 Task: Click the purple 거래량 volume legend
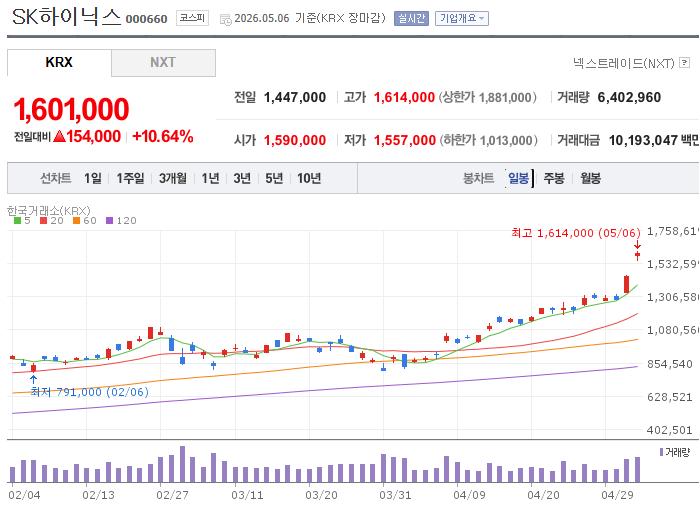tap(674, 452)
